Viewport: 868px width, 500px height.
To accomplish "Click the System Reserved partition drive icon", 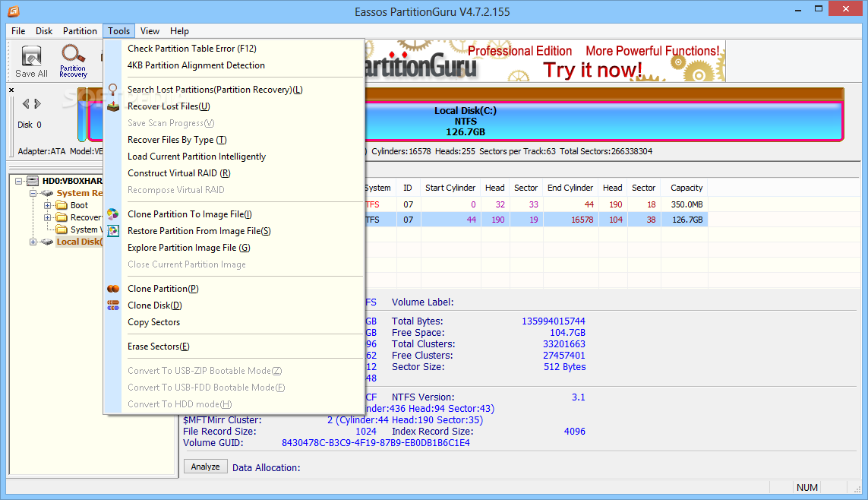I will (47, 193).
